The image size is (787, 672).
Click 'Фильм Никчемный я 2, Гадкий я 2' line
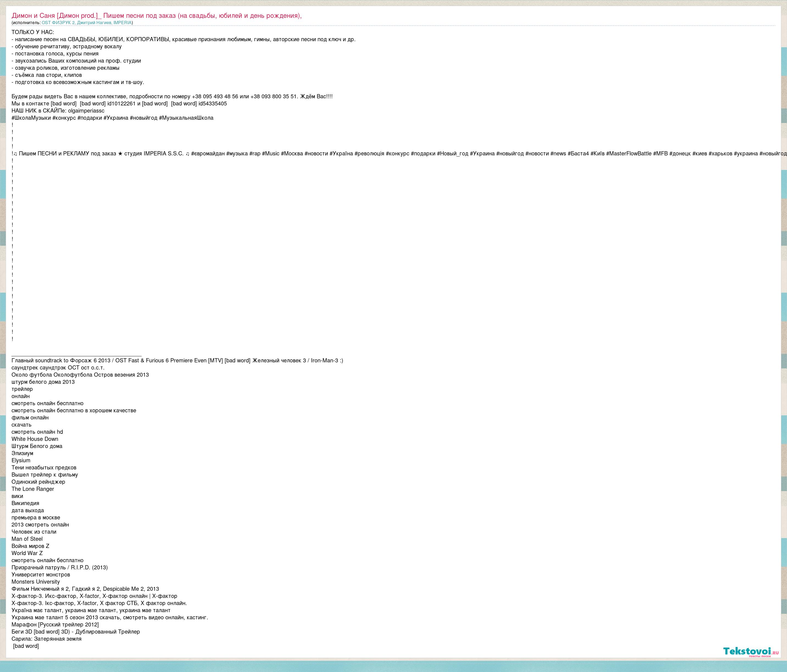[85, 589]
